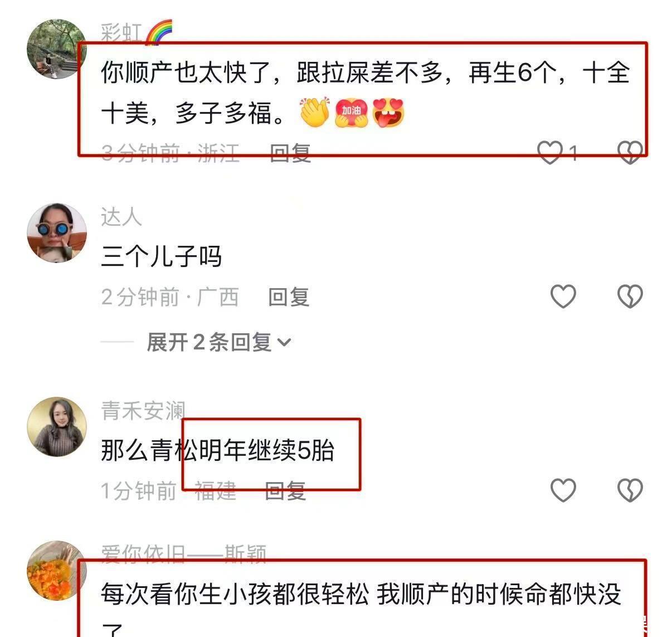
Task: Open username 青禾安澜
Action: coord(143,411)
